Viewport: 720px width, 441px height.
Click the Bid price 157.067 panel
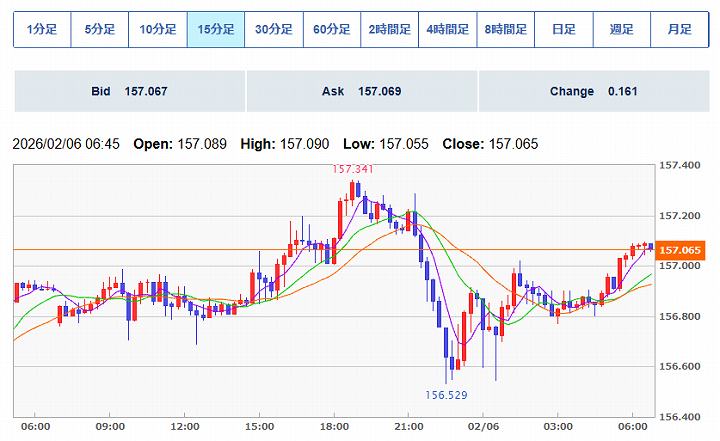coord(129,92)
